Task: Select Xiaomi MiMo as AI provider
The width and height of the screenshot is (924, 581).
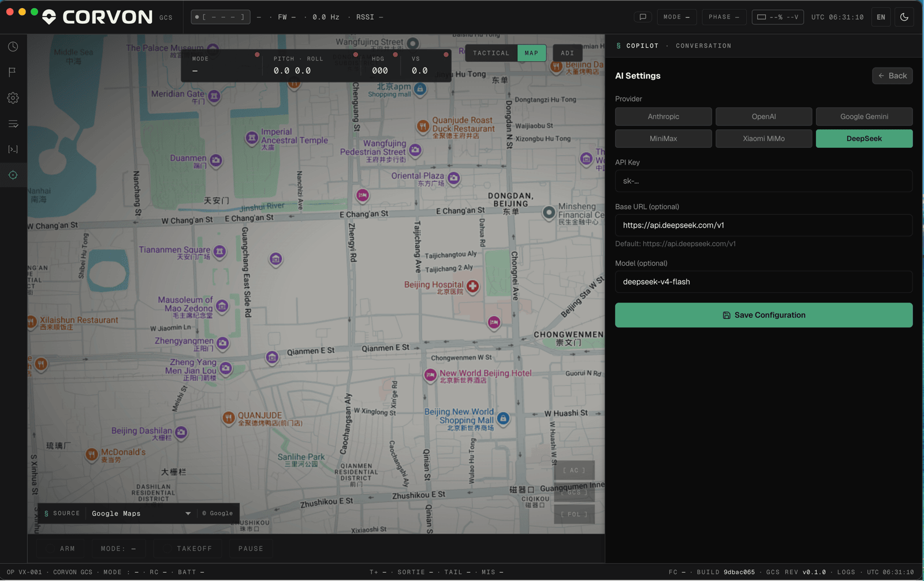Action: point(763,139)
